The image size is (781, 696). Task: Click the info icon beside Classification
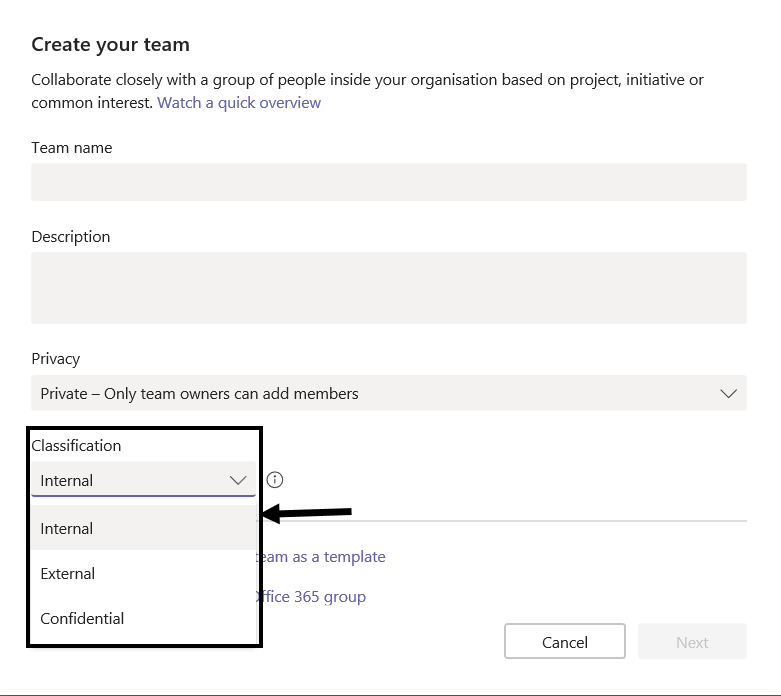click(275, 480)
